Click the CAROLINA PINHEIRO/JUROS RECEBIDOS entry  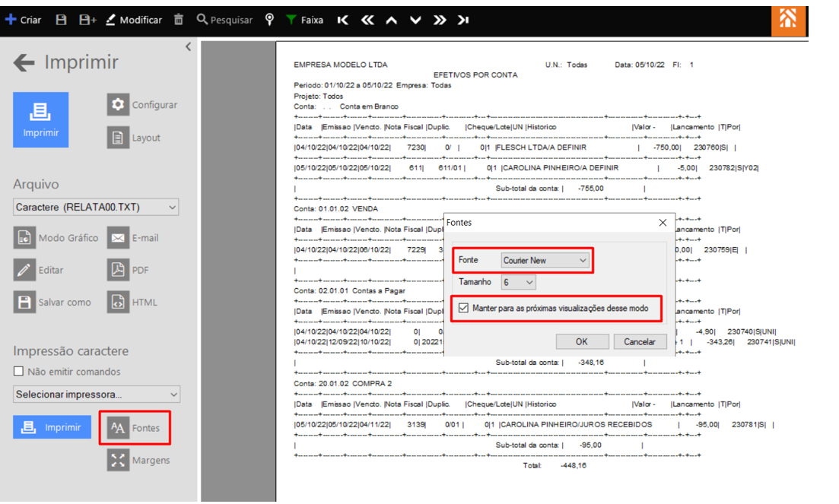pyautogui.click(x=576, y=424)
